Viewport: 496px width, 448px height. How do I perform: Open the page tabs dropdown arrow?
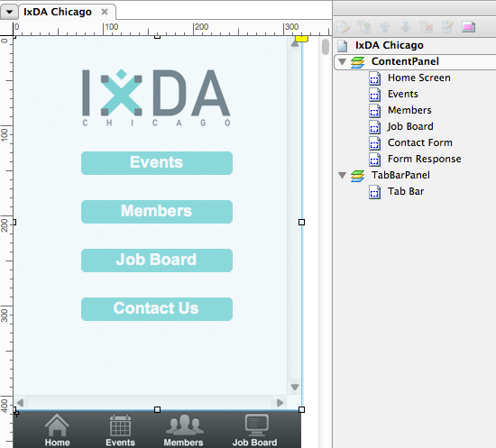click(9, 12)
